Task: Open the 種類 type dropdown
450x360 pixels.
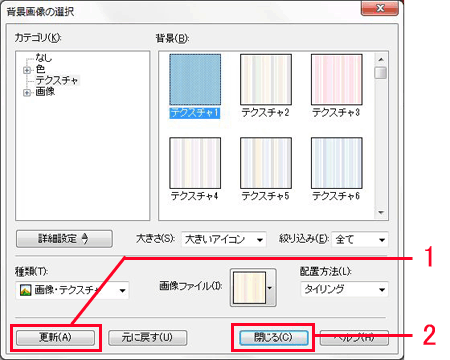Action: 72,290
